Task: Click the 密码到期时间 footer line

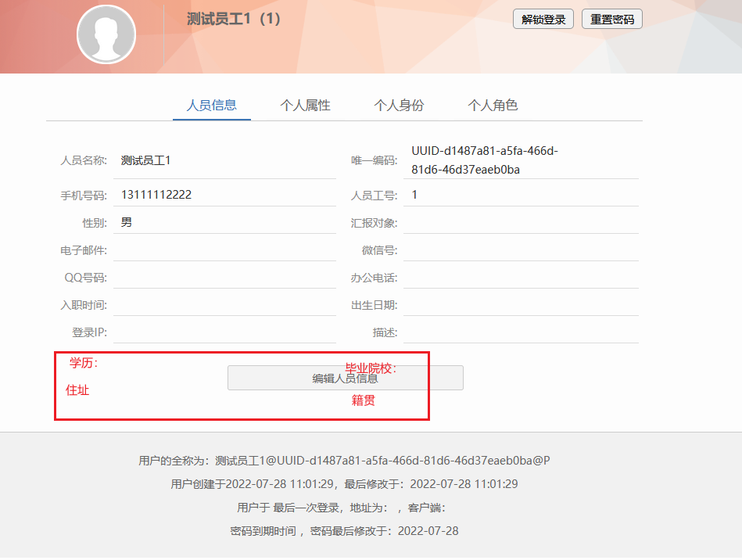Action: pyautogui.click(x=345, y=530)
